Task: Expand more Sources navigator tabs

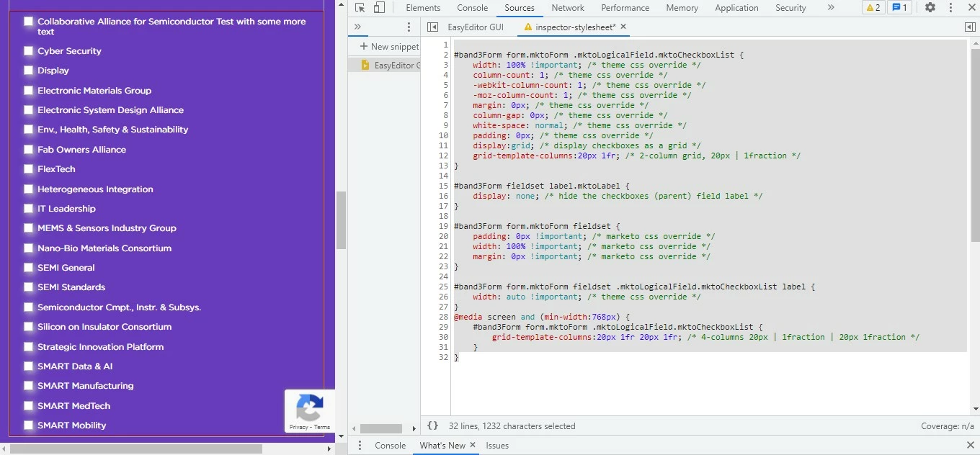Action: pos(357,27)
